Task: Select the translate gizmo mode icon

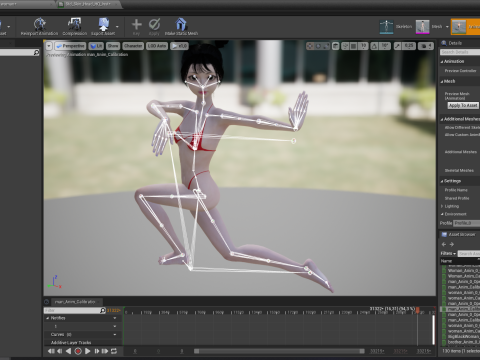Action: click(310, 46)
